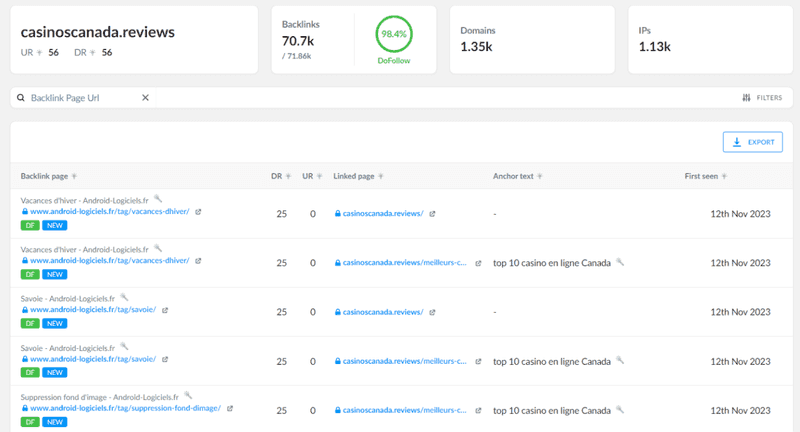Click the 98.4% DoFollow progress circle

pos(394,34)
